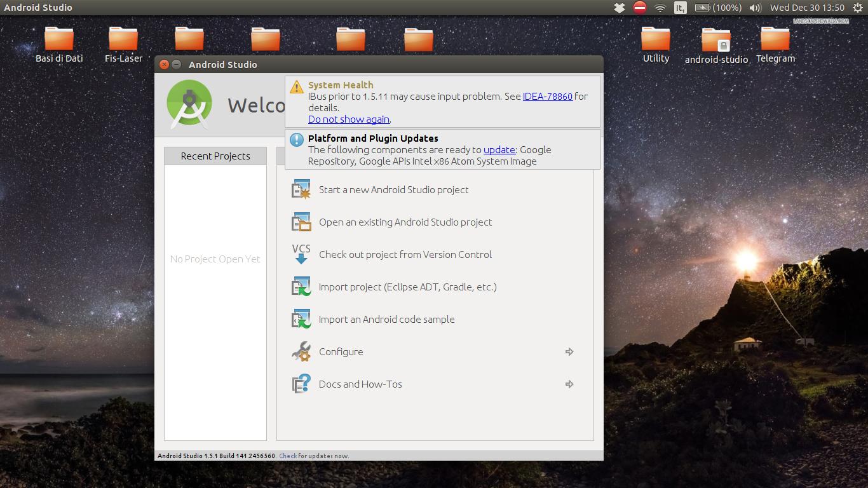Viewport: 868px width, 488px height.
Task: Expand the Docs and How-Tos arrow
Action: coord(569,384)
